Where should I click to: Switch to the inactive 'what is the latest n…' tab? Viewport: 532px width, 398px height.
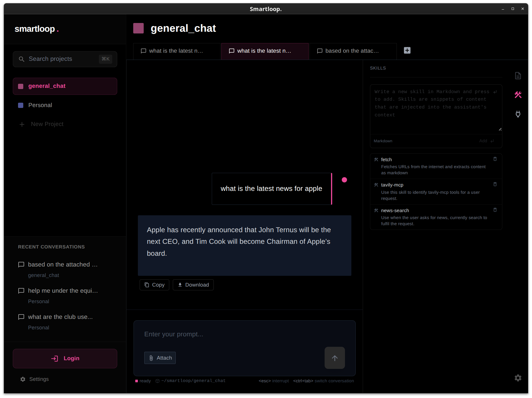[x=177, y=51]
